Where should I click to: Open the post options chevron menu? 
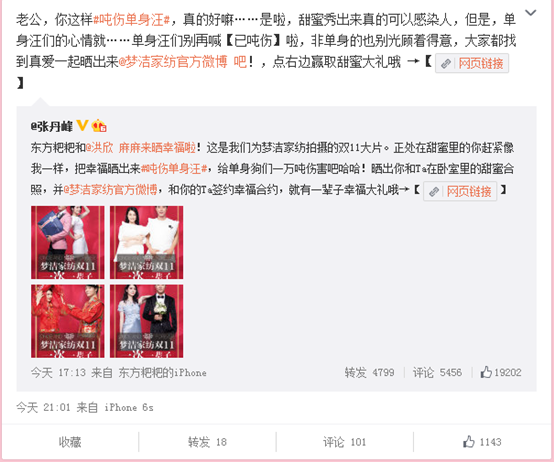coord(530,13)
